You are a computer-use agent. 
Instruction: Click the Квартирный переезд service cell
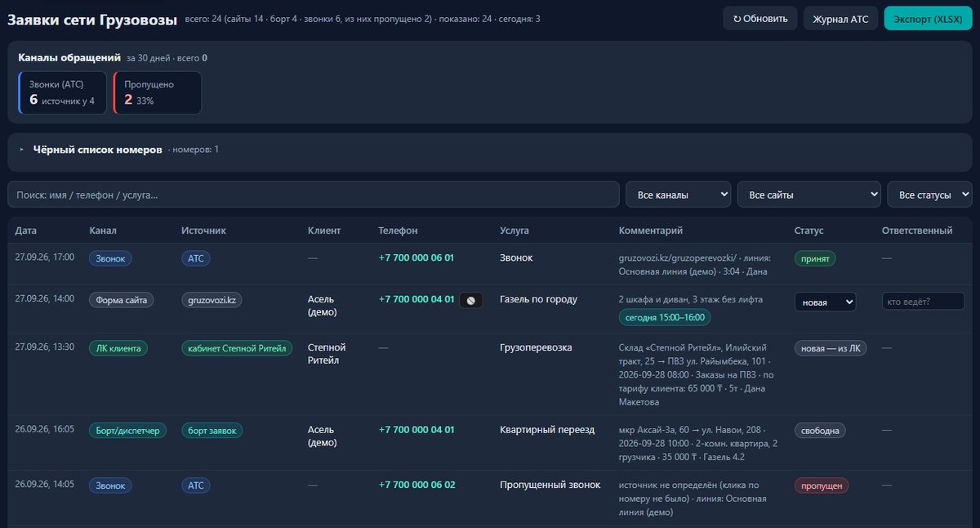click(x=547, y=430)
